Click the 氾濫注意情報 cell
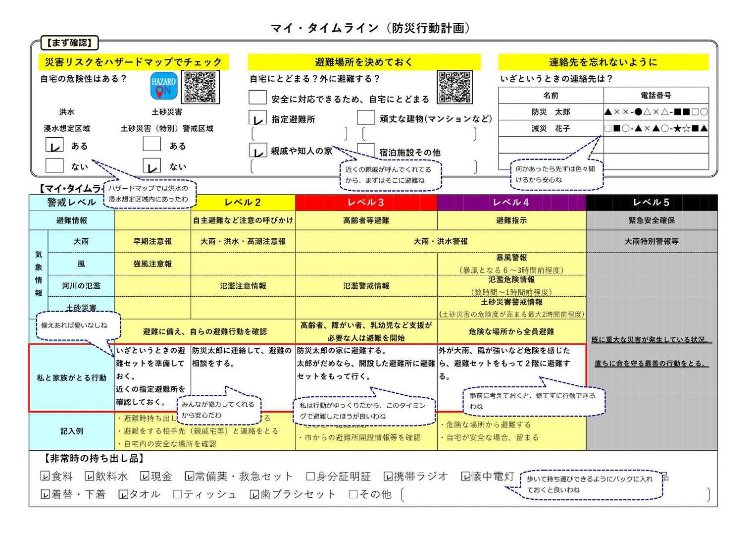756x535 pixels. [243, 286]
